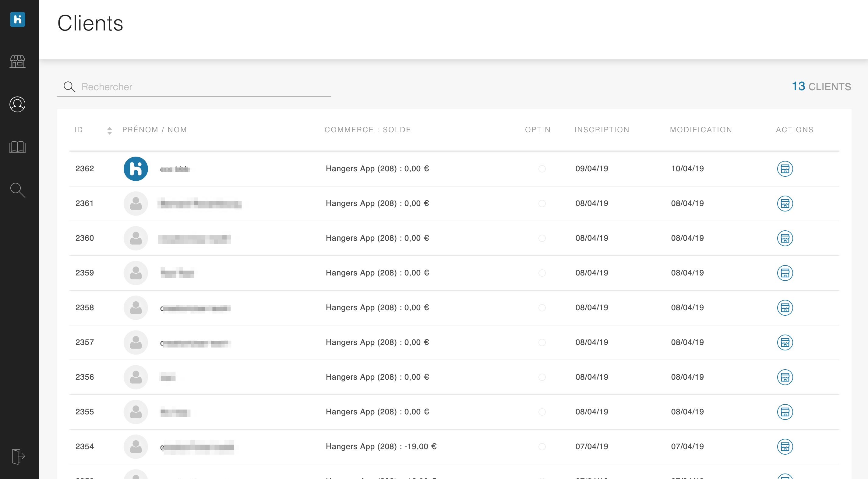
Task: Click inscription date 07/04/19 for 2354
Action: pyautogui.click(x=592, y=446)
